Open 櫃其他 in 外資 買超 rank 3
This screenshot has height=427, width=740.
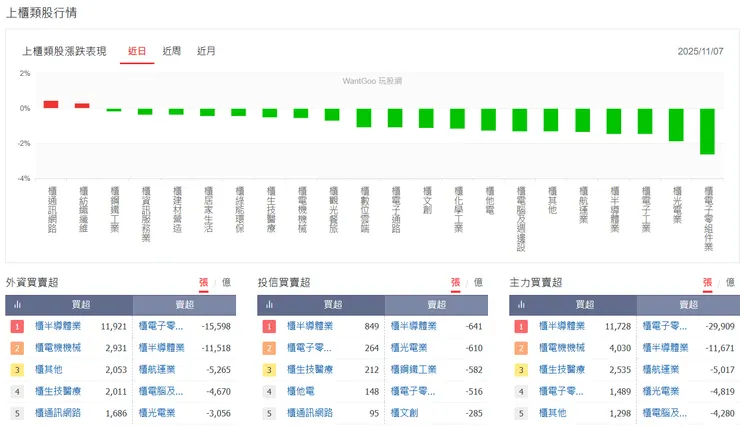point(49,369)
